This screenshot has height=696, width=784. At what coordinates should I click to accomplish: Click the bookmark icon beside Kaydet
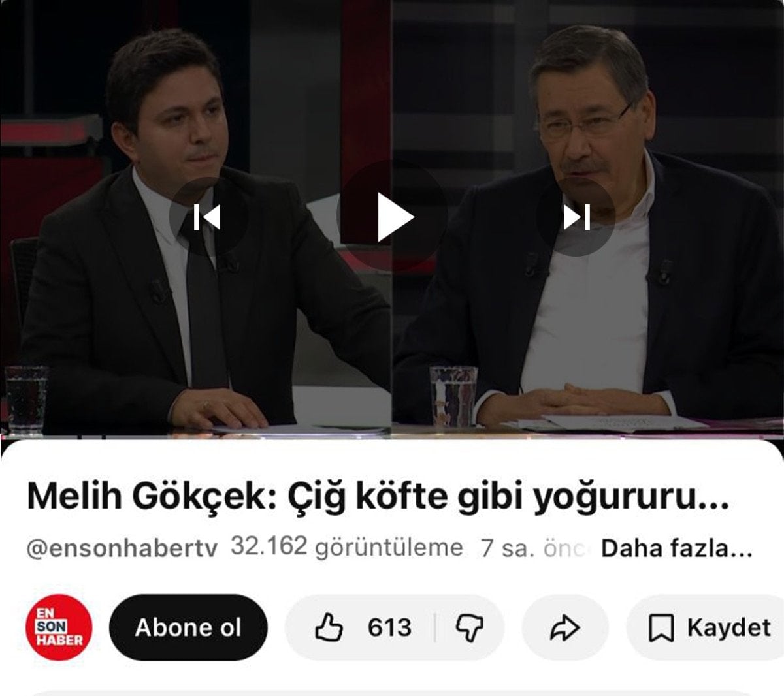coord(661,628)
